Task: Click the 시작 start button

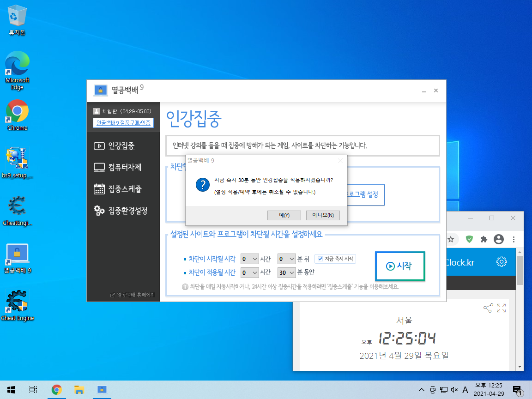Action: pyautogui.click(x=400, y=266)
